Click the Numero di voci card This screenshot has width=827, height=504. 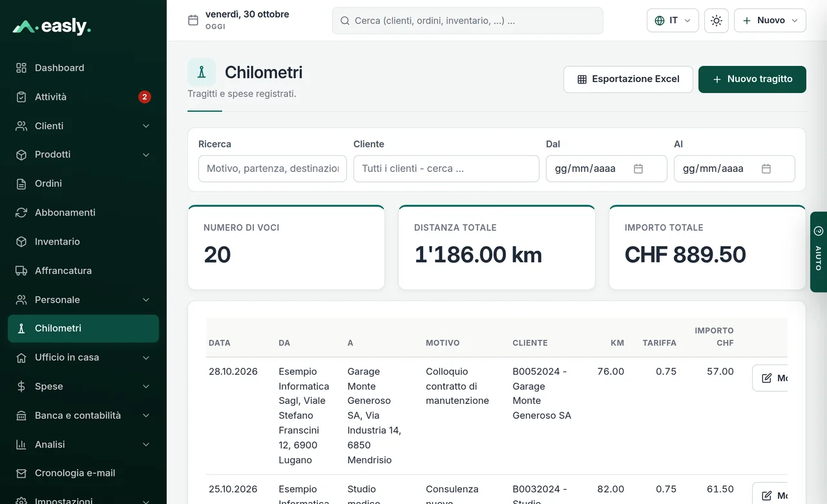pyautogui.click(x=286, y=247)
